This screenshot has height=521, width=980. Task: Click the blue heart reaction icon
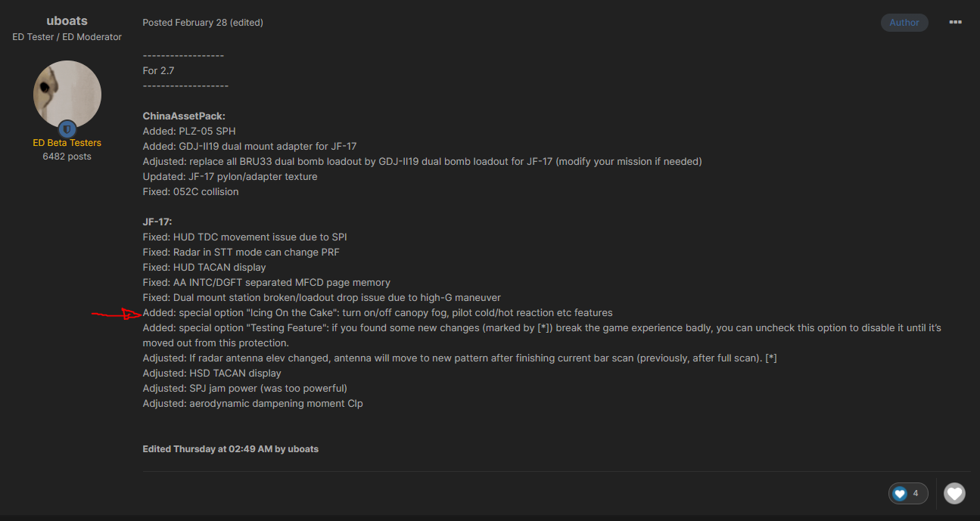pos(900,494)
